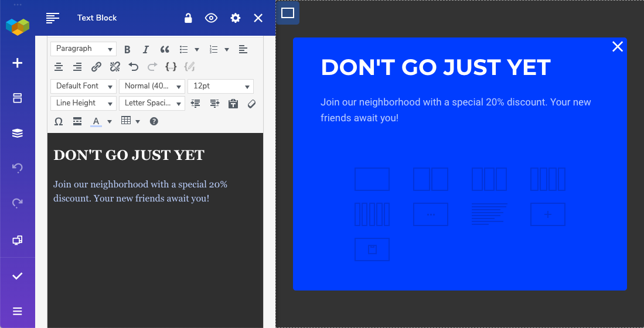Viewport: 644px width, 328px height.
Task: Open the Paragraph format dropdown
Action: (x=83, y=49)
